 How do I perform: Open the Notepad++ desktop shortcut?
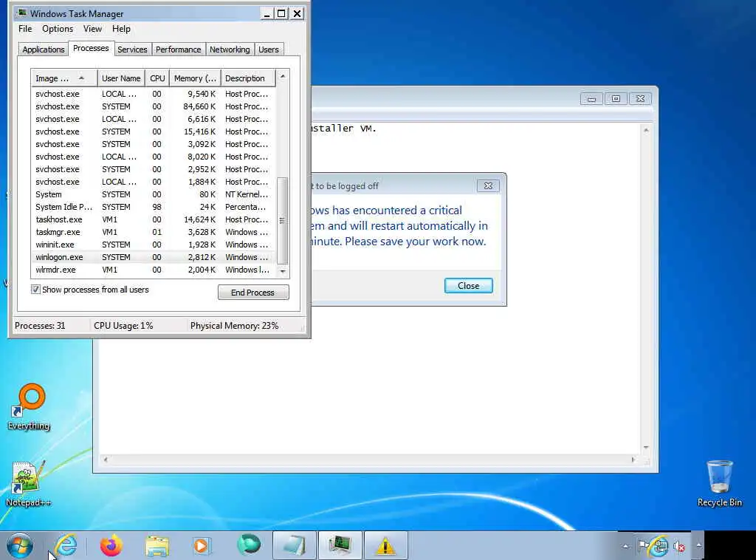pos(28,483)
